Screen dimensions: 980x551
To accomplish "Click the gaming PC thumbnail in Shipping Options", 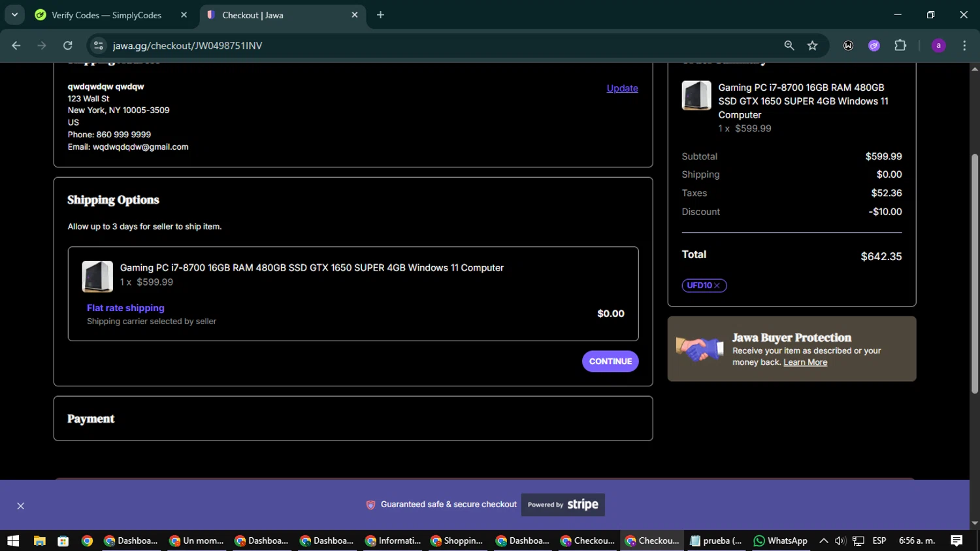I will click(97, 276).
